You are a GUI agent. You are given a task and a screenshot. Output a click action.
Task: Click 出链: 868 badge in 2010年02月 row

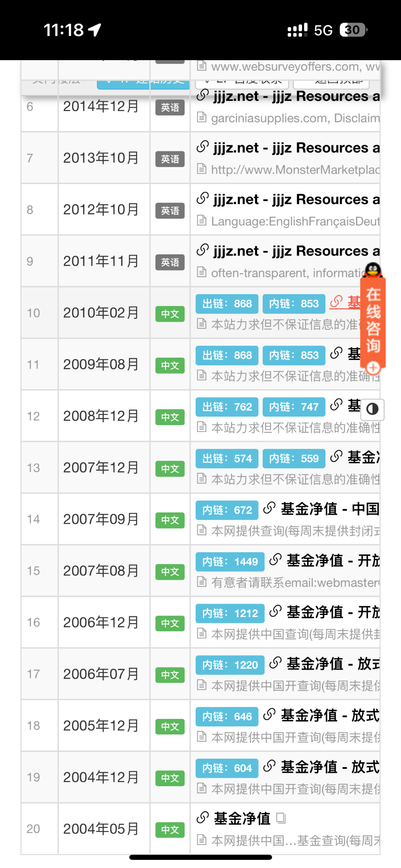[x=227, y=303]
